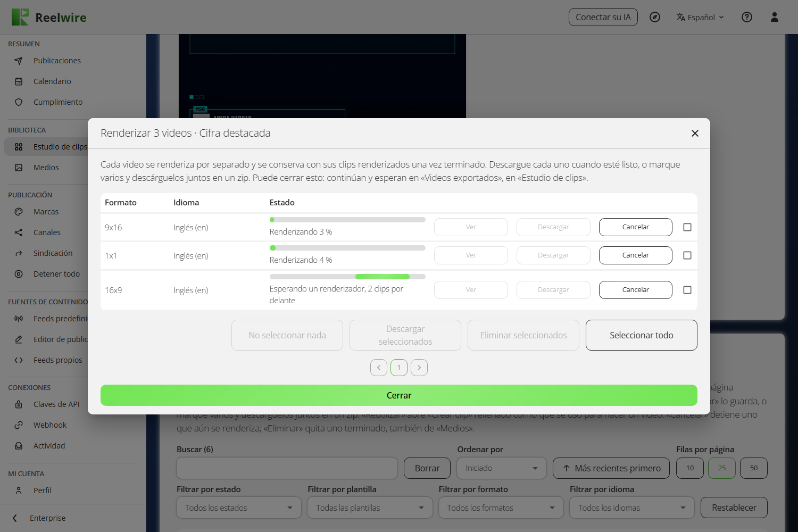Click the Actividad inbox icon
The height and width of the screenshot is (532, 798).
(x=19, y=446)
